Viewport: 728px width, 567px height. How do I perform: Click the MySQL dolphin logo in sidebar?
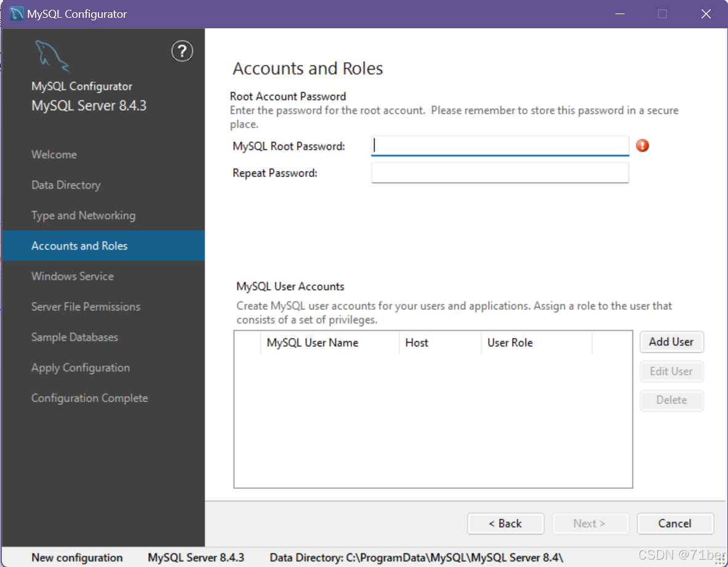point(52,56)
